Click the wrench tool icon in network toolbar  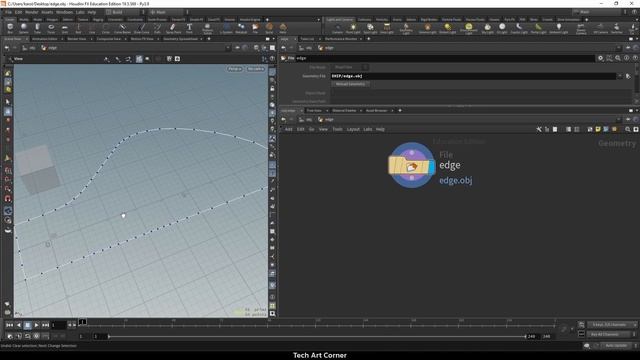click(x=539, y=129)
